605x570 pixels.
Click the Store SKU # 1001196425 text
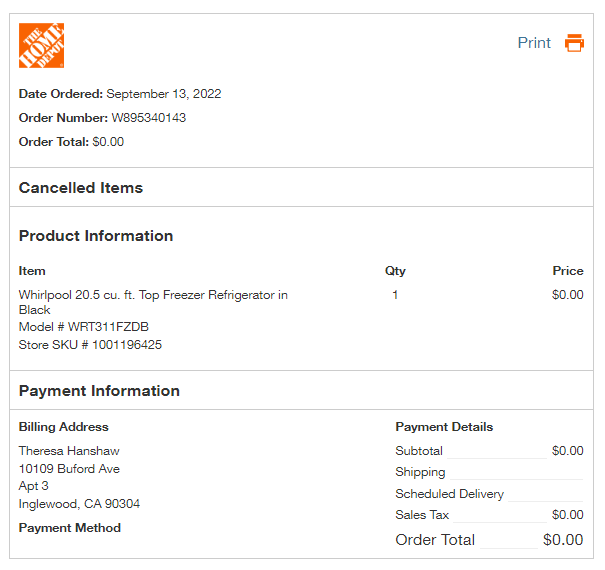pyautogui.click(x=90, y=345)
